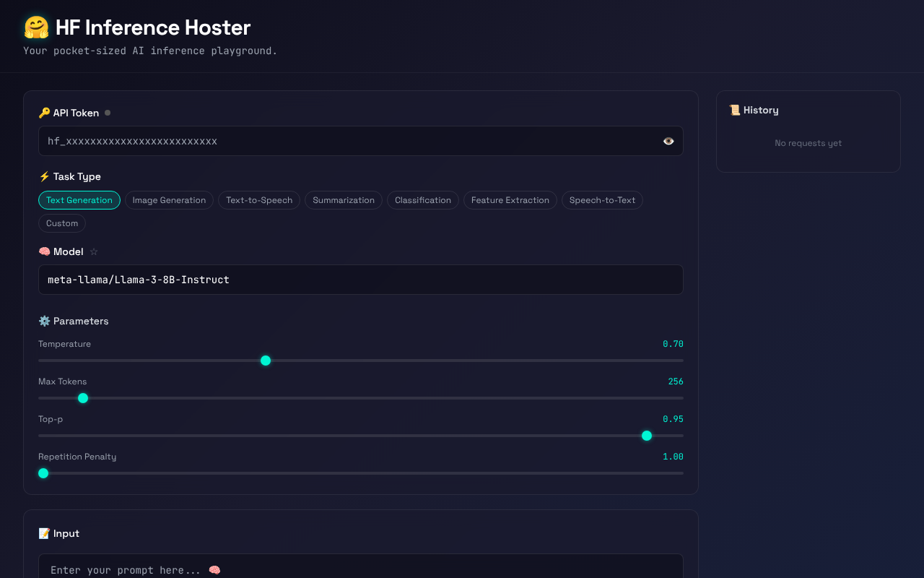Focus the API Token input field
The height and width of the screenshot is (578, 924).
tap(361, 141)
